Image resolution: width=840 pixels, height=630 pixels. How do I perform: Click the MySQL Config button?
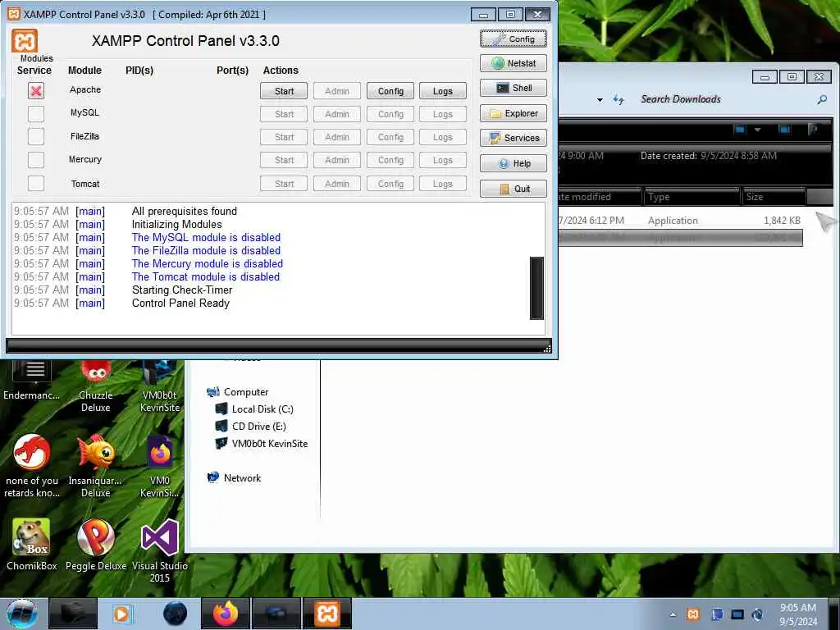(x=390, y=114)
